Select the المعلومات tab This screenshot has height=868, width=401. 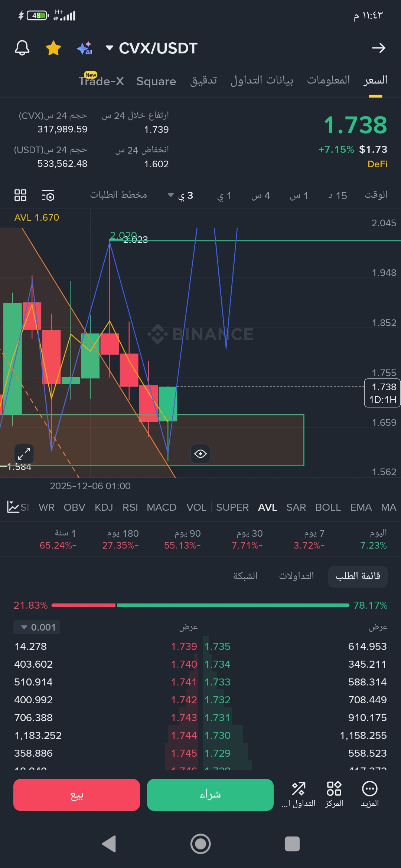tap(329, 80)
